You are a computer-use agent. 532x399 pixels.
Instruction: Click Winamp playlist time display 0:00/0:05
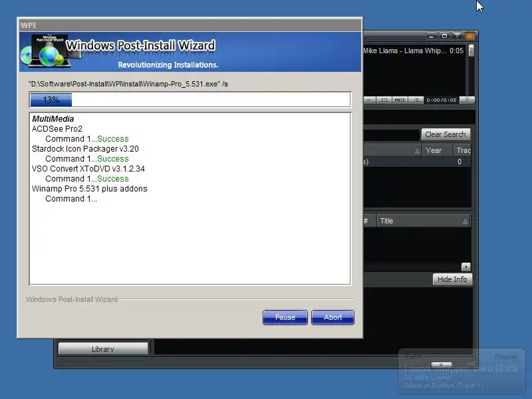point(442,100)
